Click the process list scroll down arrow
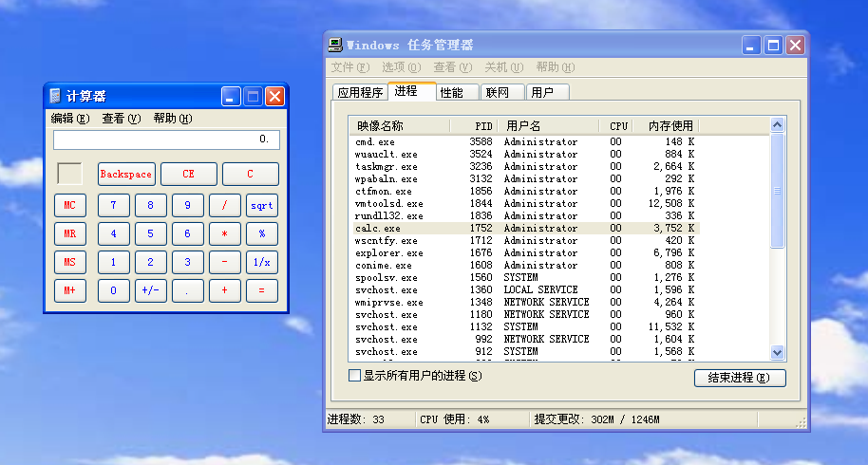 777,352
